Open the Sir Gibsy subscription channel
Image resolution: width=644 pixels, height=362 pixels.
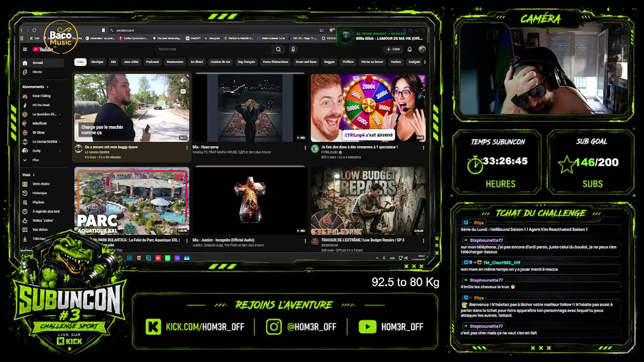pos(42,133)
